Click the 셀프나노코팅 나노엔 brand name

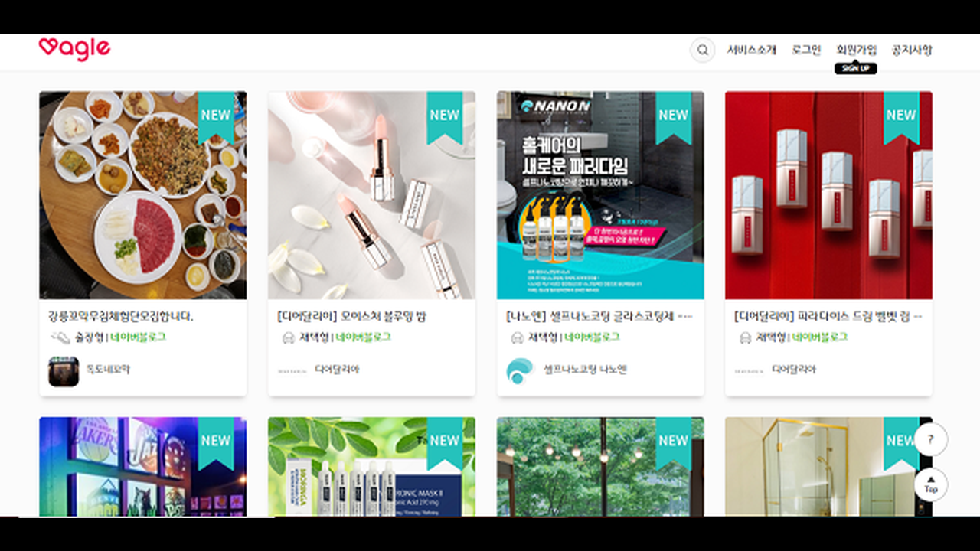[x=585, y=370]
